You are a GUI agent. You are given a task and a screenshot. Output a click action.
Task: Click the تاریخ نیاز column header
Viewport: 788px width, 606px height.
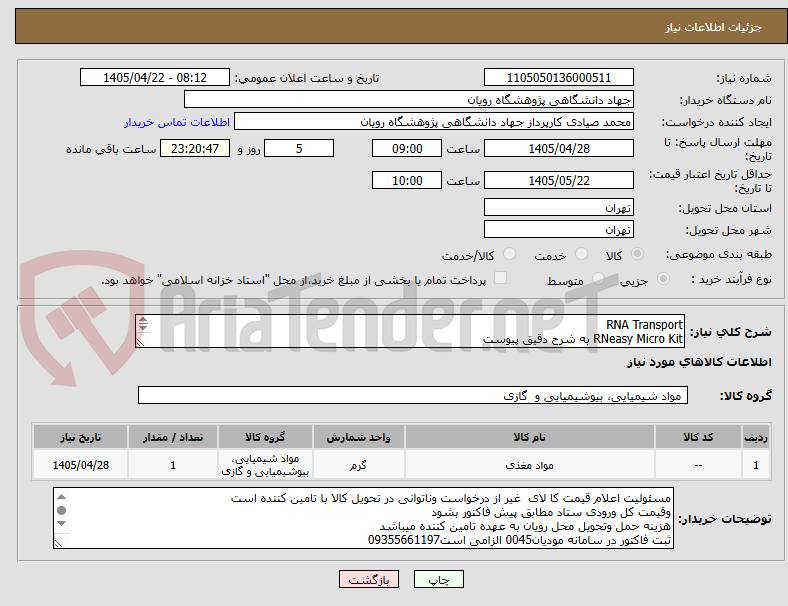[x=80, y=437]
